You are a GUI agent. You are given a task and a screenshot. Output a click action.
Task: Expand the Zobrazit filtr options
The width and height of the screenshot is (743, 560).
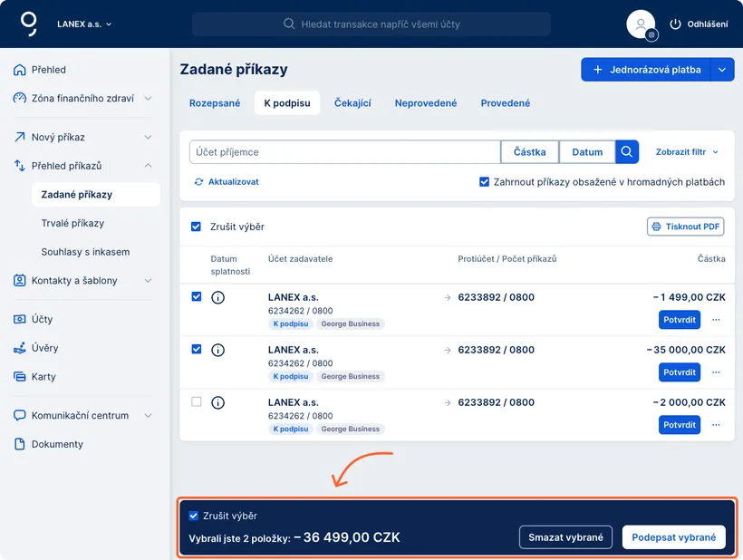click(687, 152)
